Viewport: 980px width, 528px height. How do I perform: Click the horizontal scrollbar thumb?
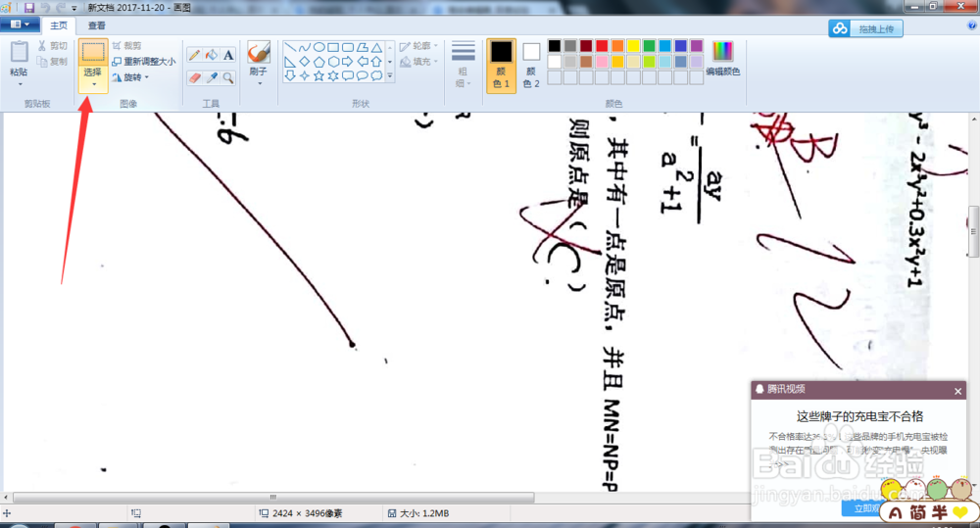[x=273, y=498]
